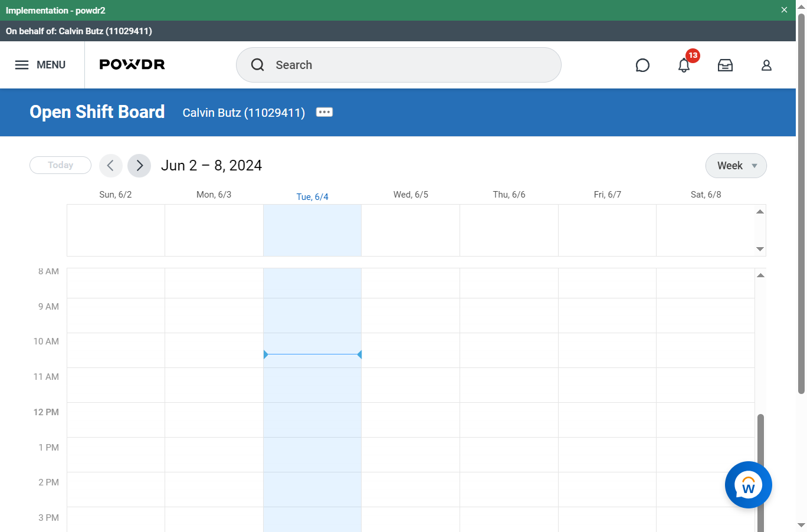The width and height of the screenshot is (807, 532).
Task: Select the Mon, 6/3 column header
Action: click(x=214, y=195)
